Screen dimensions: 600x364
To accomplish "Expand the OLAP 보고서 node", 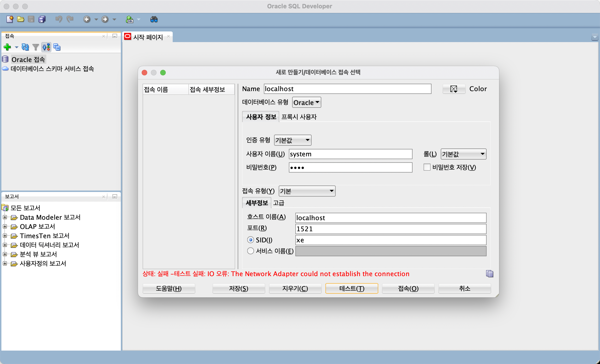I will pyautogui.click(x=5, y=226).
